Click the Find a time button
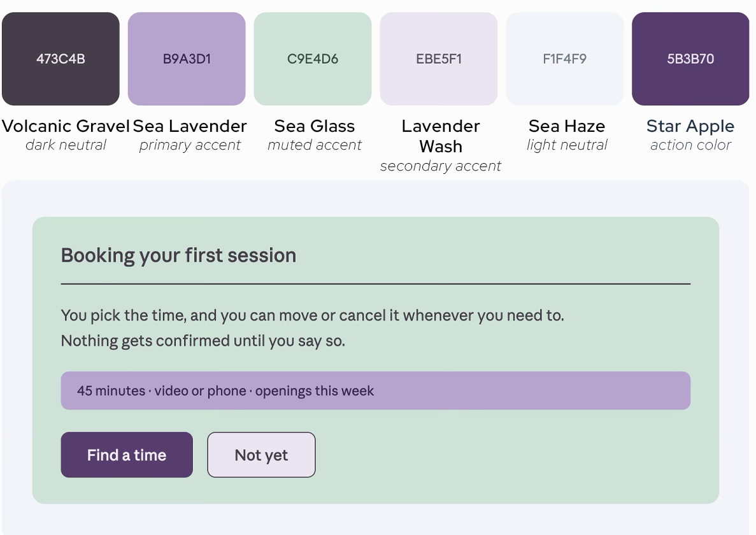 coord(127,455)
